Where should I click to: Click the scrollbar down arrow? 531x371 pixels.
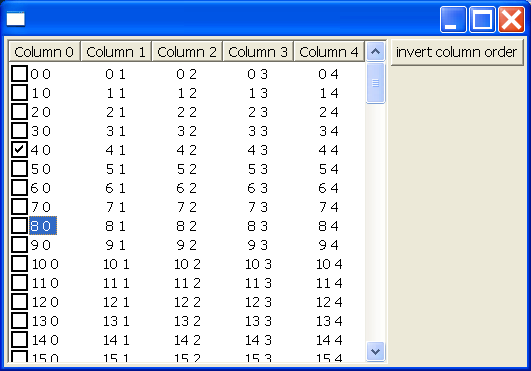pos(375,352)
